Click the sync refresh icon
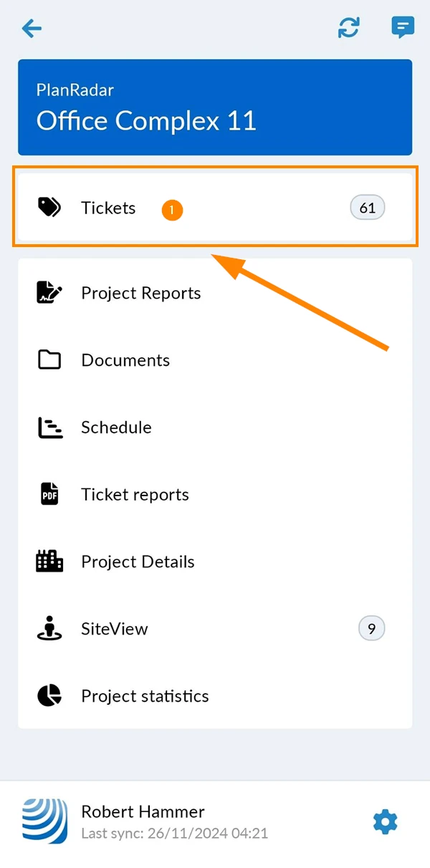This screenshot has width=430, height=868. coord(349,28)
